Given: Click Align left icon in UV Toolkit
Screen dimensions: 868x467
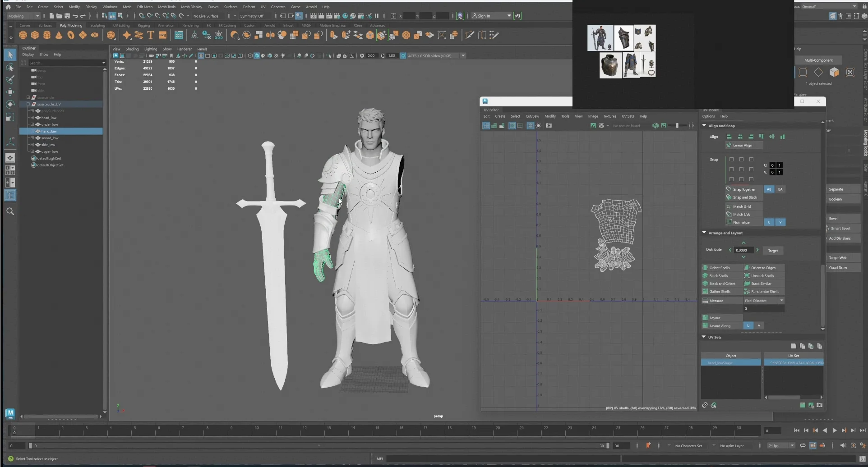Looking at the screenshot, I should 729,137.
